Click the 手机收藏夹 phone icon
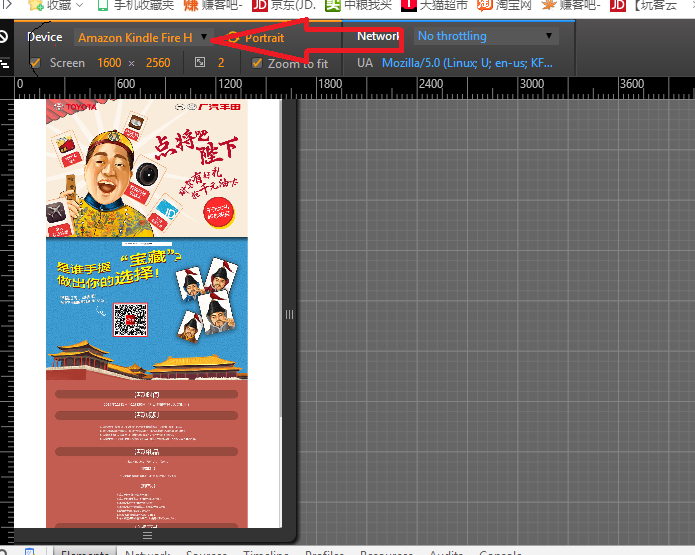The width and height of the screenshot is (695, 555). pos(103,5)
